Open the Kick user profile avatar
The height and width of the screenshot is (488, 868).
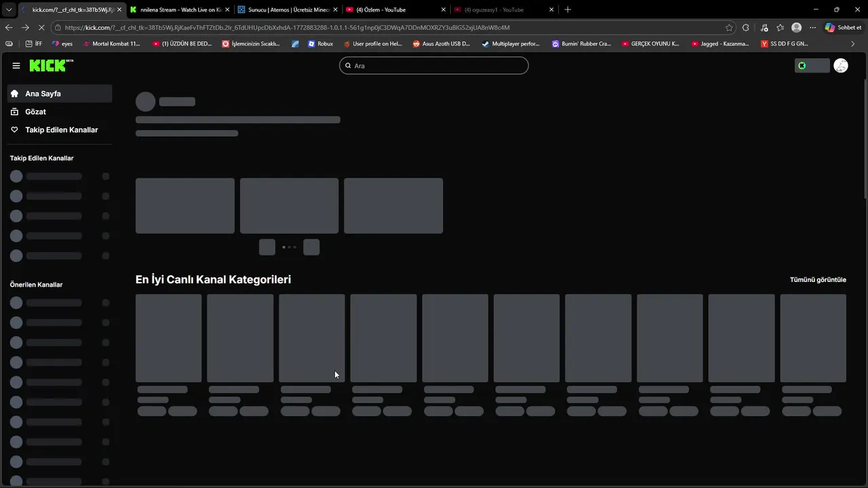[841, 66]
